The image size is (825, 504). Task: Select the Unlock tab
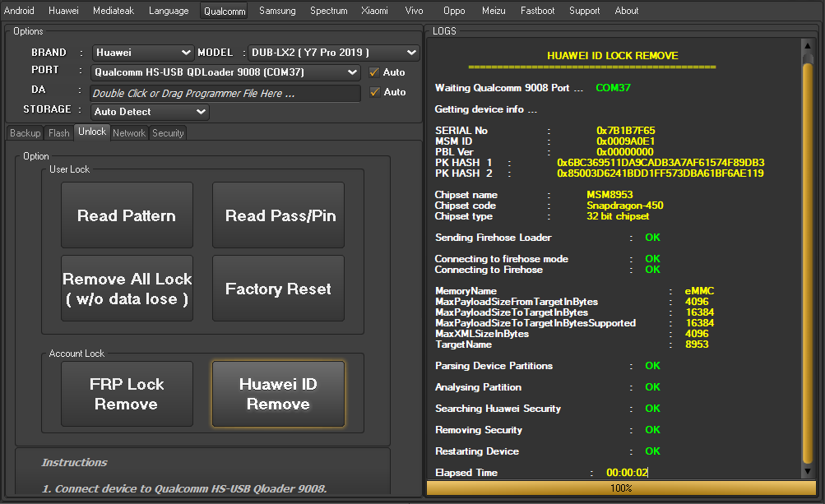92,132
